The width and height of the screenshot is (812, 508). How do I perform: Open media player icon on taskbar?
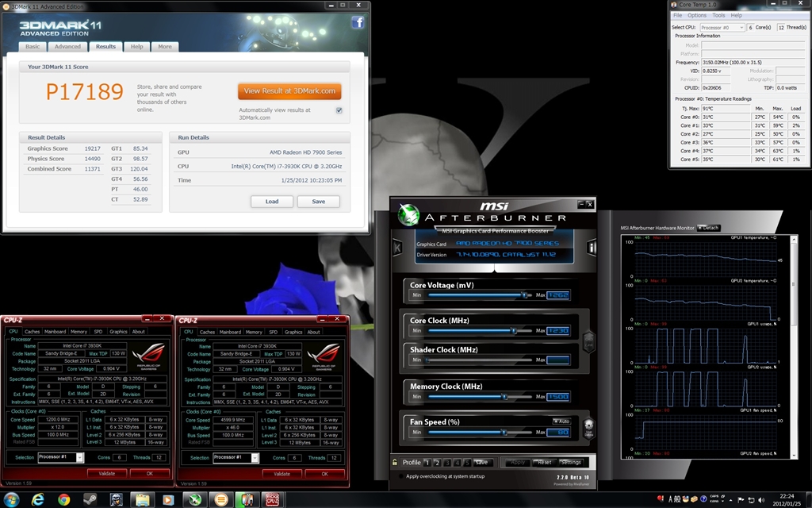[168, 500]
